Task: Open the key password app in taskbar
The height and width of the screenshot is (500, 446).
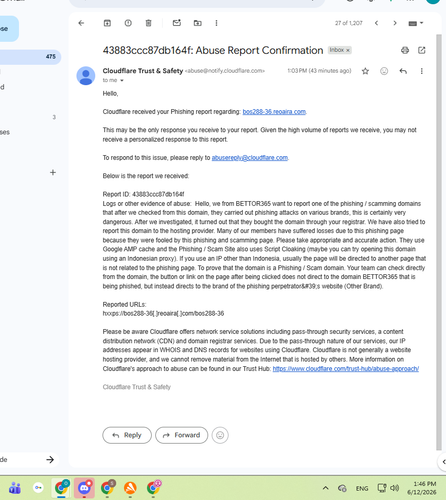Action: [38, 488]
